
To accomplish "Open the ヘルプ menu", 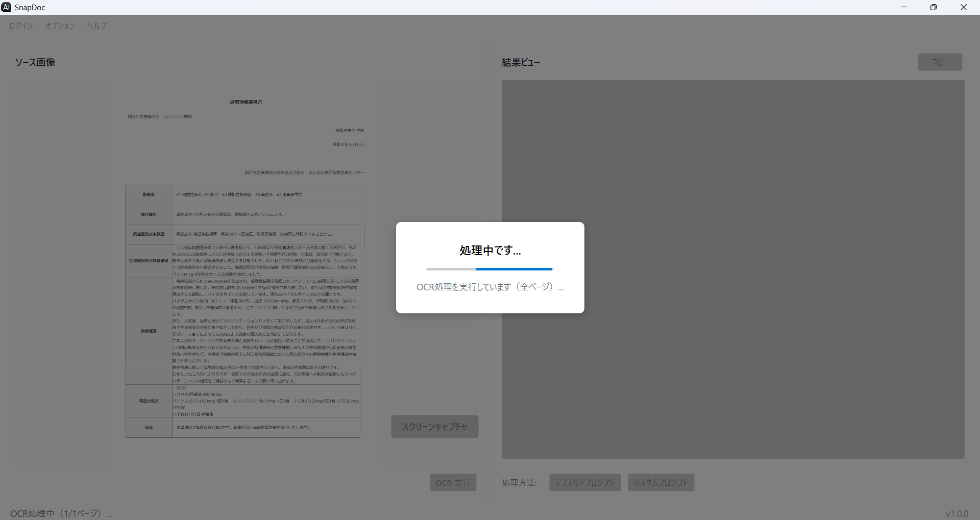I will (96, 26).
